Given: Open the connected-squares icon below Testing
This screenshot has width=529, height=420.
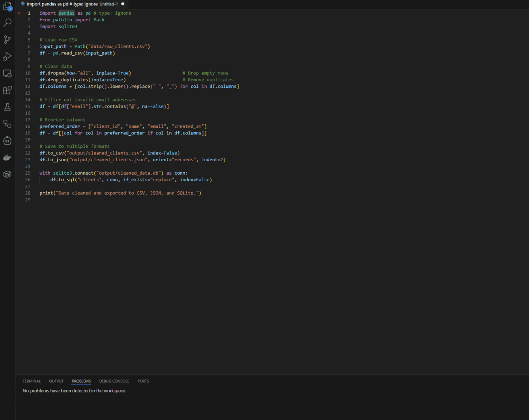Looking at the screenshot, I should [8, 124].
